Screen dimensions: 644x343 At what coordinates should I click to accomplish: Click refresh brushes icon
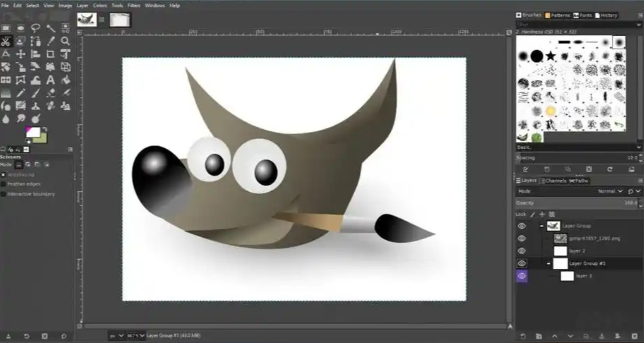click(x=610, y=169)
